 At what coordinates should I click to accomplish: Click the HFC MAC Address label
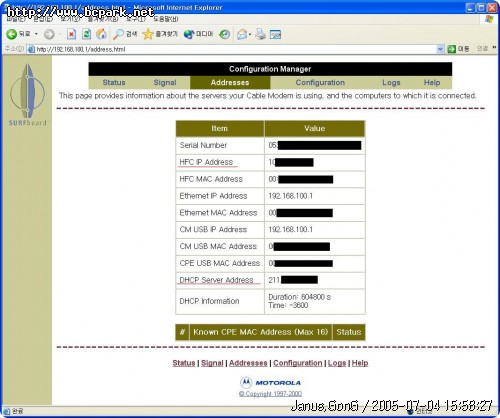tap(211, 179)
